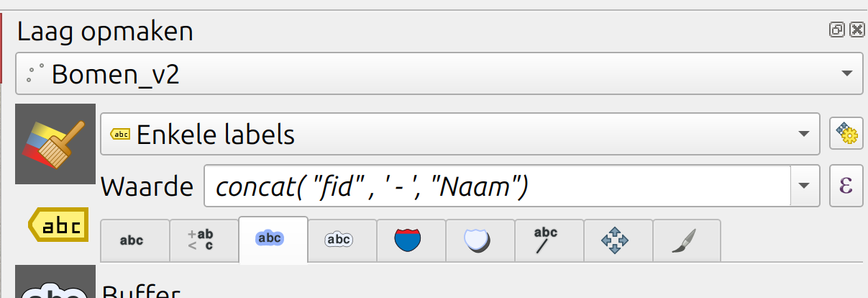
Task: Undock the Laag opmaken panel
Action: (x=837, y=30)
